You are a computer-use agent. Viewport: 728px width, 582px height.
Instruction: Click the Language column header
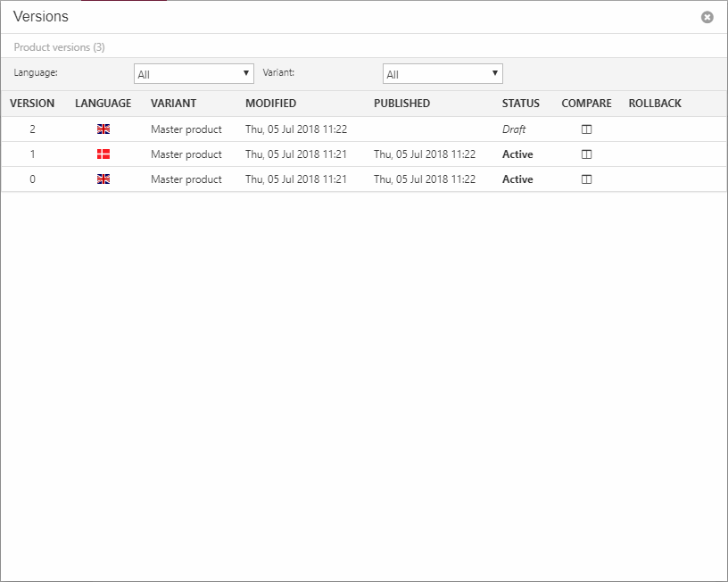point(103,104)
